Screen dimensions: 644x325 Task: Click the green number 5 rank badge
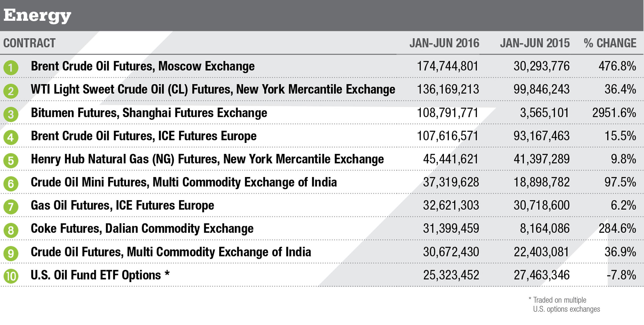coord(11,161)
